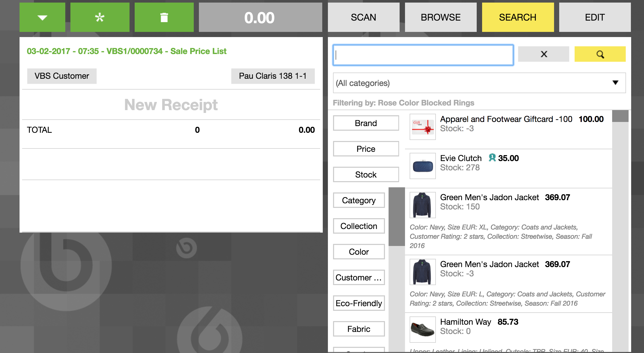The width and height of the screenshot is (644, 353).
Task: Click the VBS Customer button
Action: tap(62, 76)
